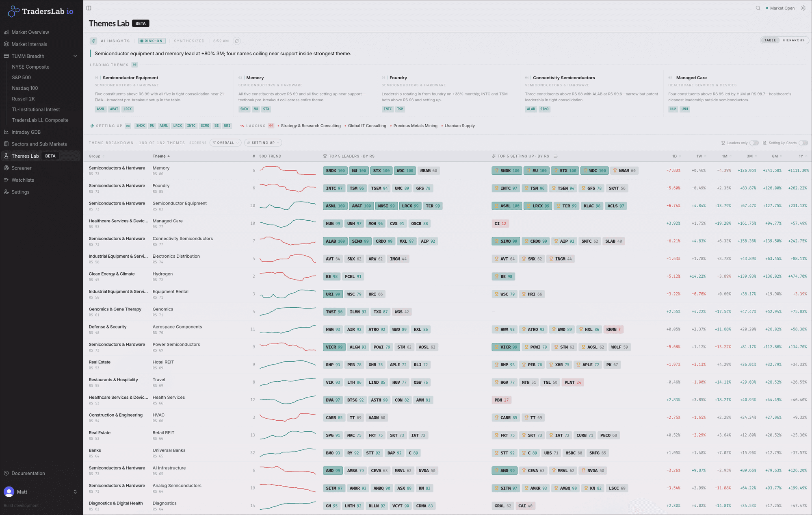
Task: Click KRMN 7 chip in Aerospace Components row
Action: pyautogui.click(x=613, y=330)
